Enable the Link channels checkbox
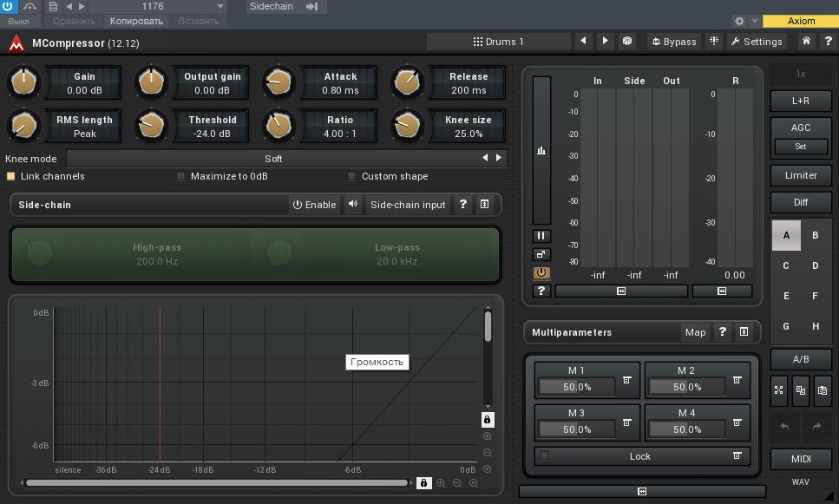This screenshot has height=504, width=839. [x=11, y=176]
